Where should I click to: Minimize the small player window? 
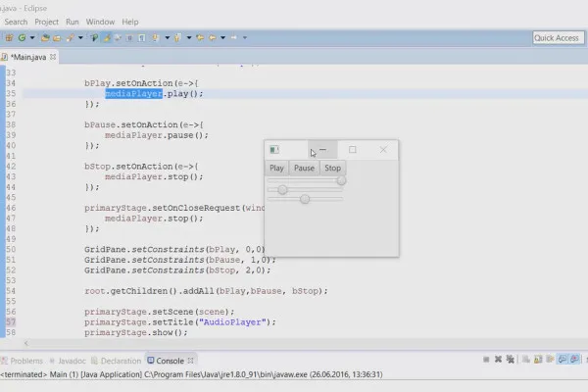tap(322, 150)
